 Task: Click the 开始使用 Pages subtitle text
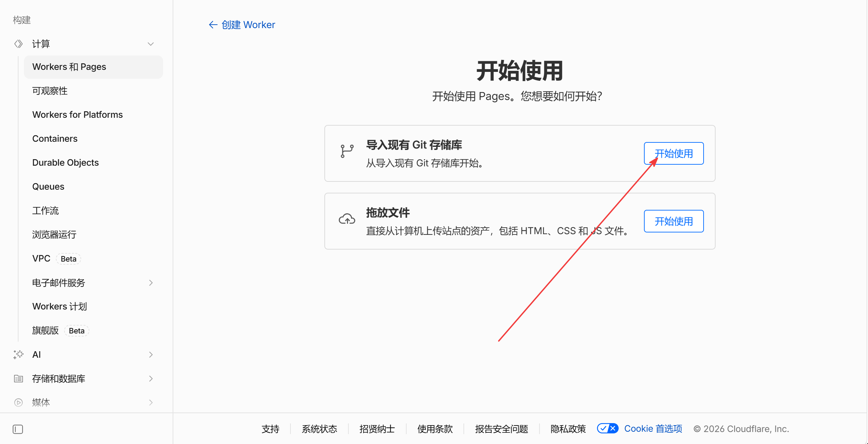click(x=517, y=96)
